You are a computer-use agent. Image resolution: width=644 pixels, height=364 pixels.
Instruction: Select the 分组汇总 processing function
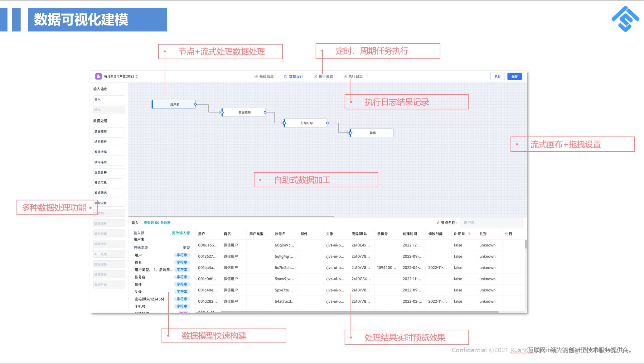109,182
